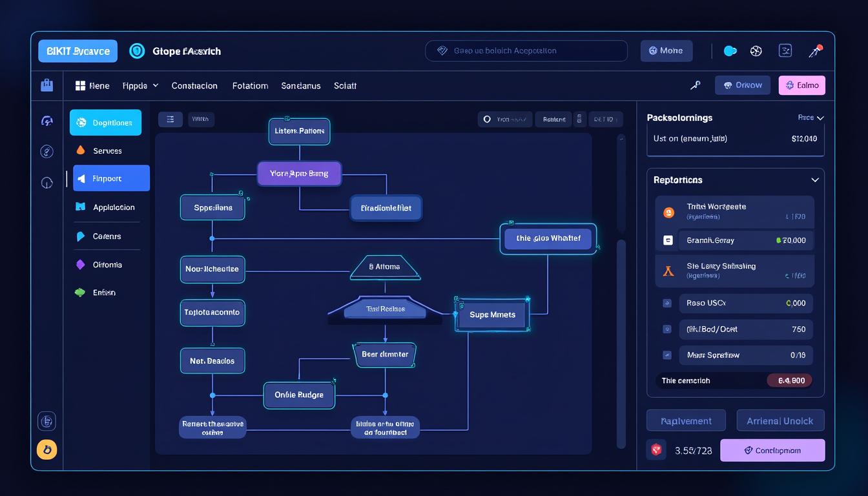Image resolution: width=868 pixels, height=496 pixels.
Task: Click the Mone button in the top bar
Action: point(666,50)
